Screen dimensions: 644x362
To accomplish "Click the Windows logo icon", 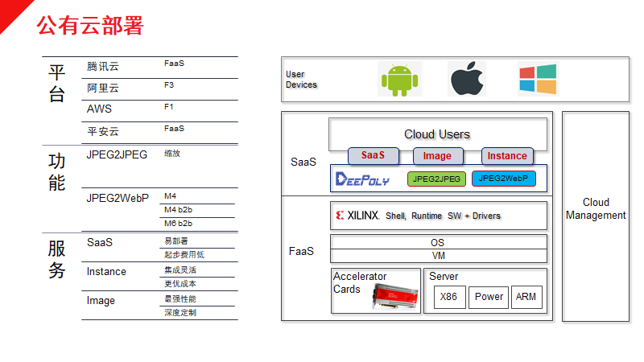I will pyautogui.click(x=538, y=80).
